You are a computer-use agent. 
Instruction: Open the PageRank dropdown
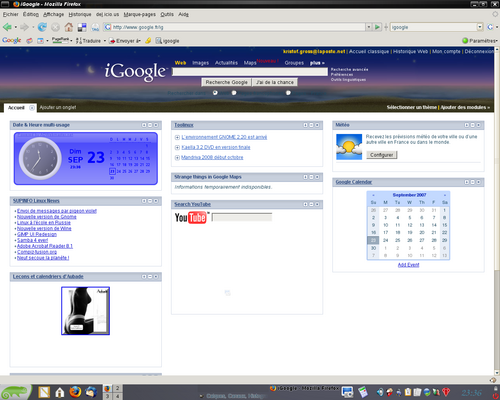pos(71,41)
